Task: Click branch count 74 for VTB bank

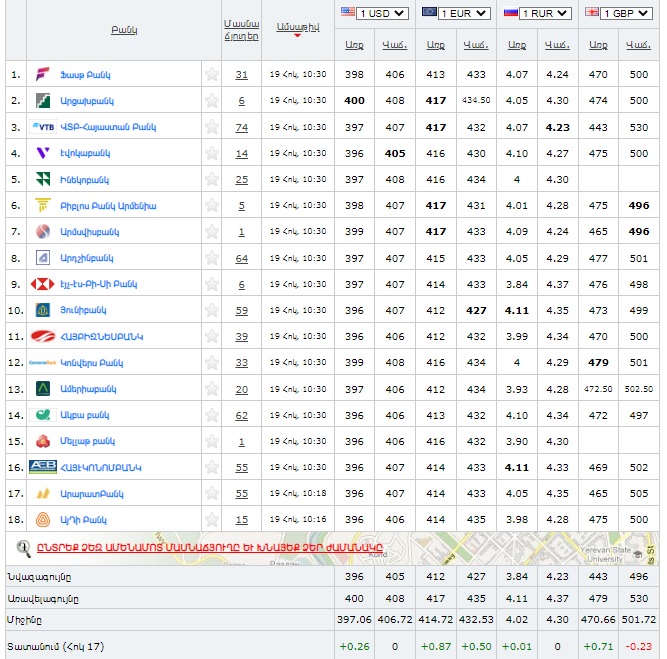Action: click(241, 127)
